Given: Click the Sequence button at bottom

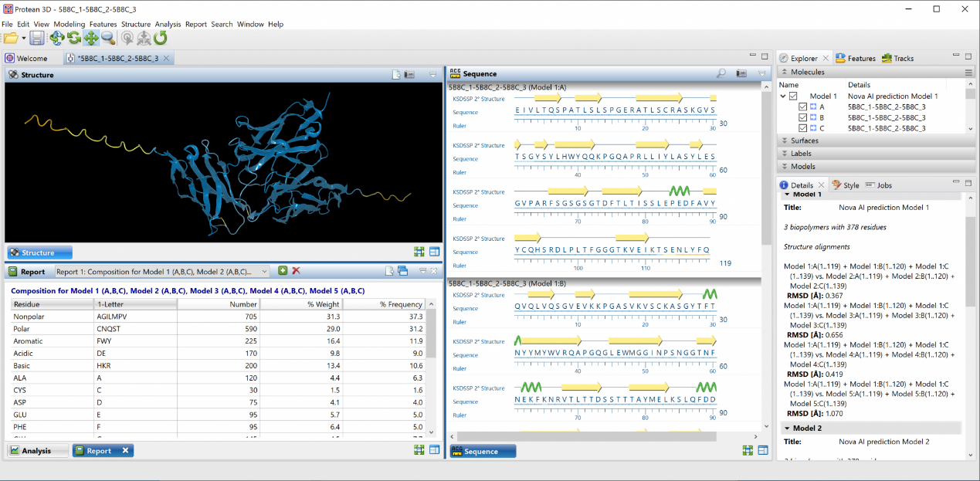Looking at the screenshot, I should click(x=483, y=452).
